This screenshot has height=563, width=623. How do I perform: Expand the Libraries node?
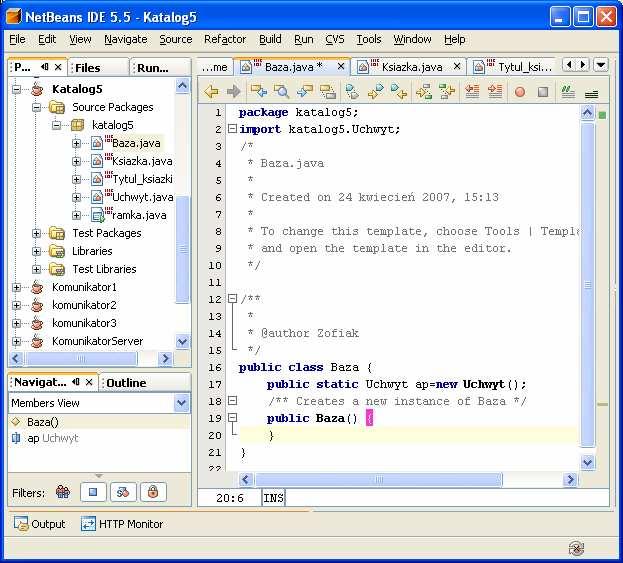click(37, 251)
